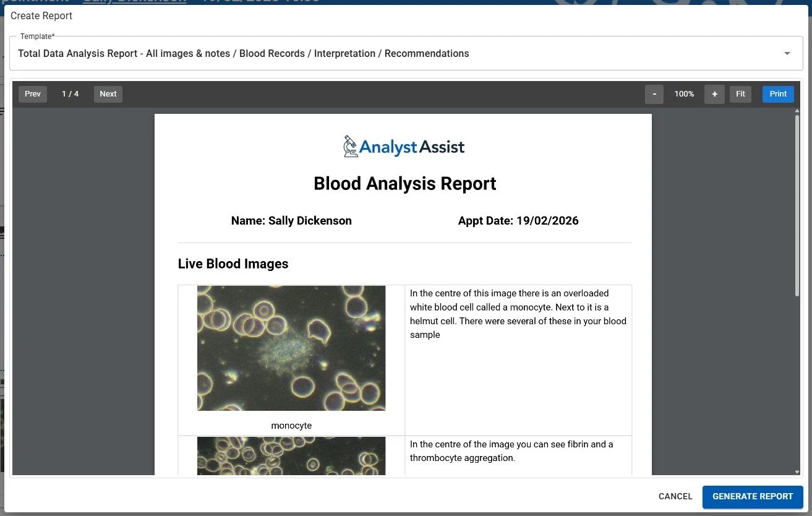
Task: Click 'Appt Date: 19/02/2026' text
Action: pos(518,221)
